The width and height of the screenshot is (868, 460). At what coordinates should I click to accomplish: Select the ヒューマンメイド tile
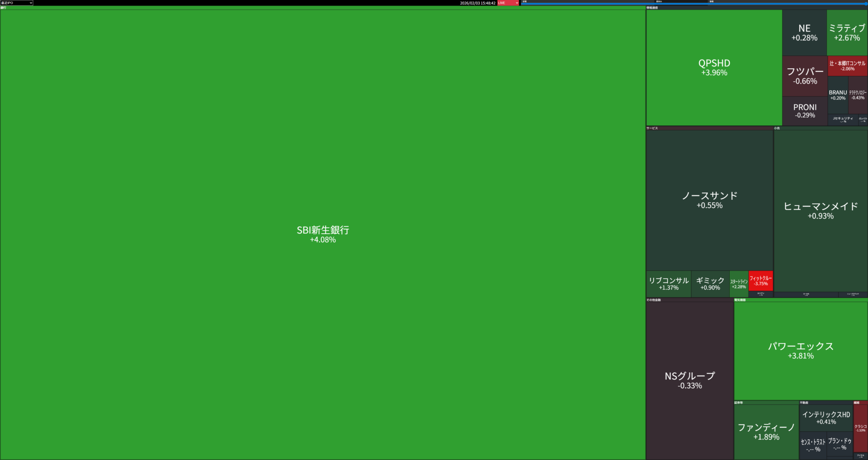click(820, 211)
